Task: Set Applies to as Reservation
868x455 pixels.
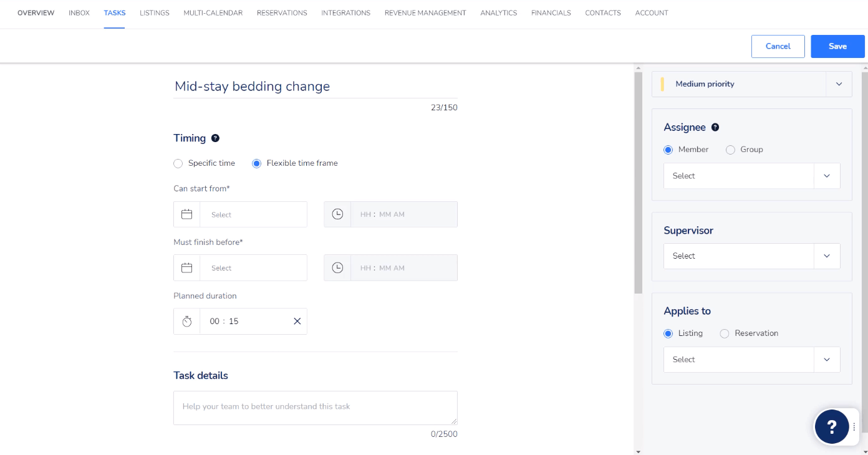Action: click(725, 333)
